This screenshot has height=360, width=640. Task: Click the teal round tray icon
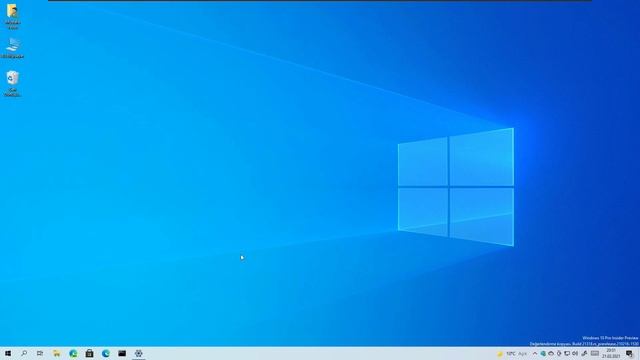pos(543,353)
